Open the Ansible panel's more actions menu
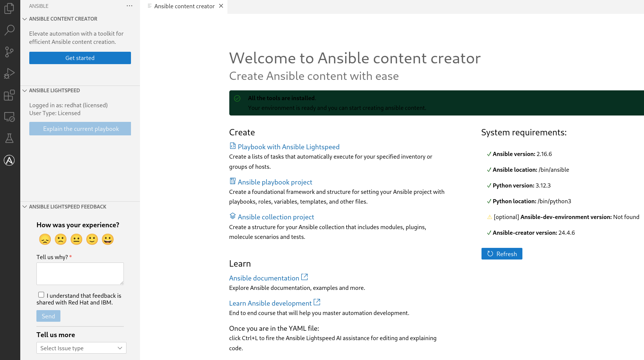 tap(129, 6)
